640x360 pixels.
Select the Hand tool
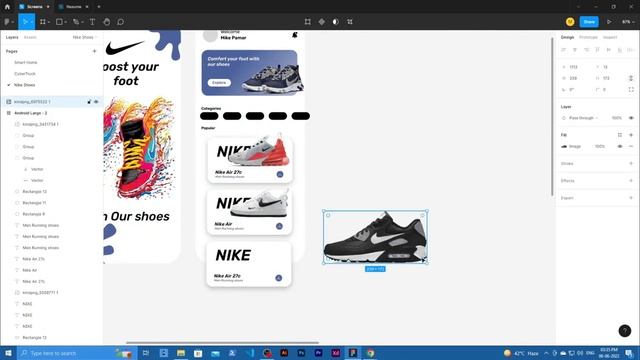[107, 22]
